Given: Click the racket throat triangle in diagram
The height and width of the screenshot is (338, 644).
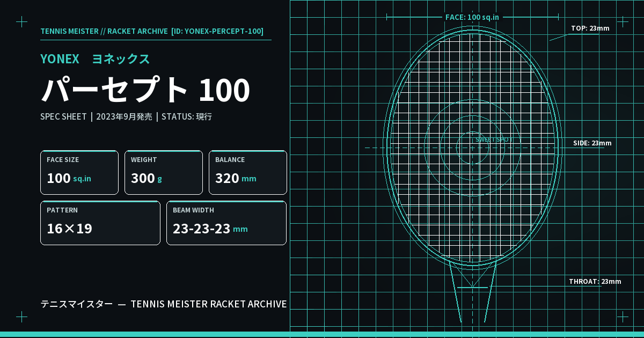Looking at the screenshot, I should pyautogui.click(x=472, y=276).
